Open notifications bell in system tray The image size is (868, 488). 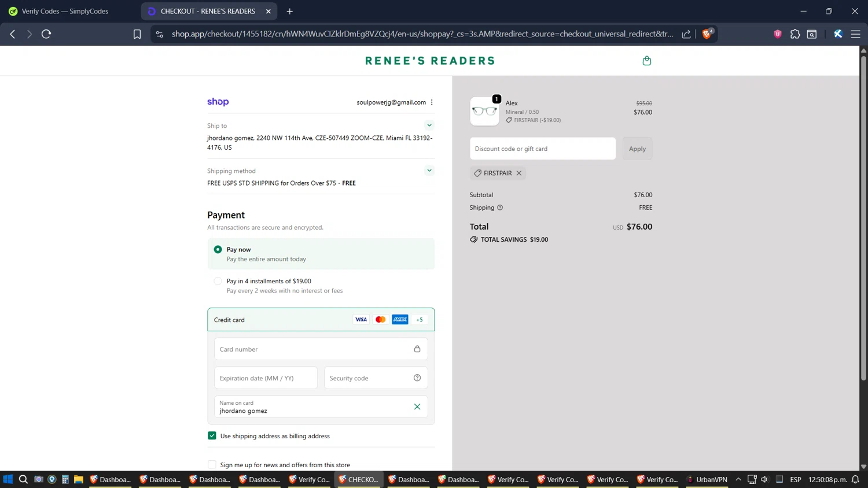855,479
